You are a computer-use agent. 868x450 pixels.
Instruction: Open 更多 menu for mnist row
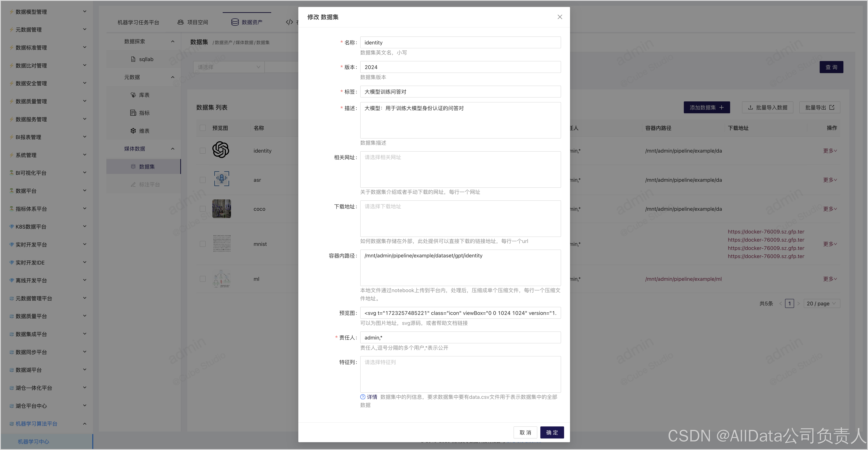tap(830, 244)
